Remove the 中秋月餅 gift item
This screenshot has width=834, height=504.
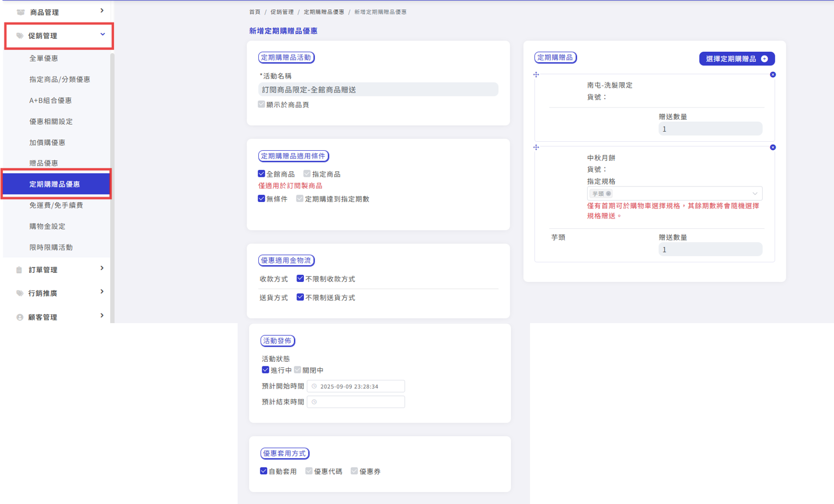point(773,147)
